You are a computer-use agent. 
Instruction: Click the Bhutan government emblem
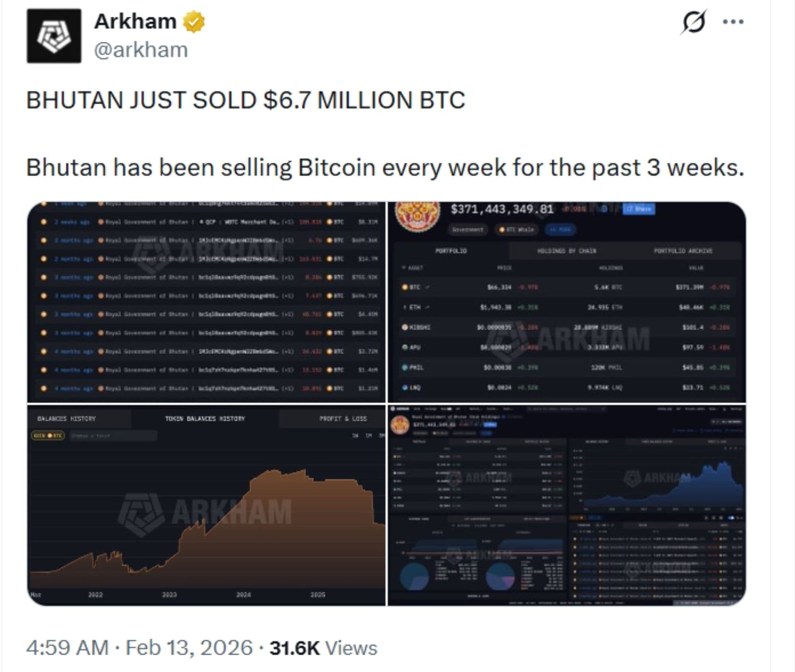[x=418, y=215]
